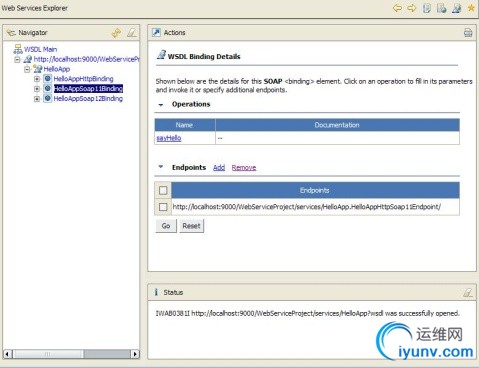The width and height of the screenshot is (479, 368).
Task: Click the HelloAppSoap12Binding node icon
Action: point(48,98)
